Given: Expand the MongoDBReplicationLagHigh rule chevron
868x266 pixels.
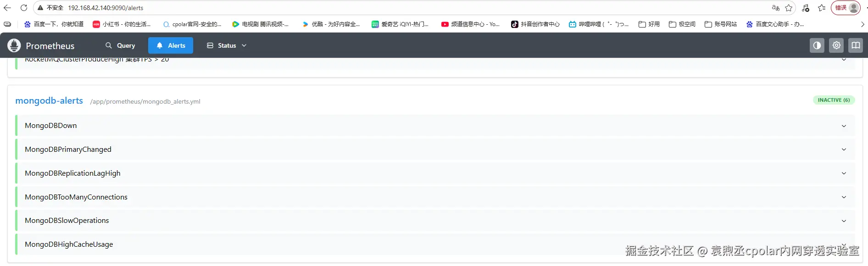Looking at the screenshot, I should pyautogui.click(x=844, y=173).
